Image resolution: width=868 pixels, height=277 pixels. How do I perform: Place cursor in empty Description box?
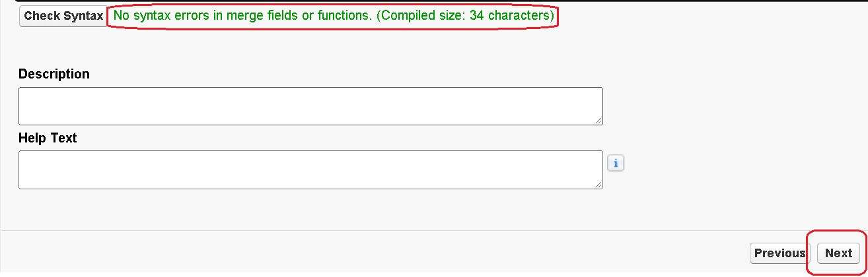(310, 106)
